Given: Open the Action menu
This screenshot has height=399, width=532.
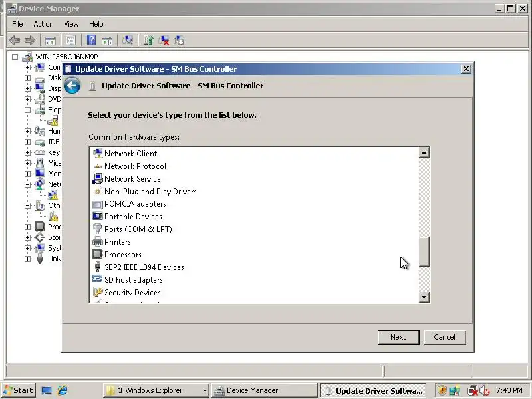Looking at the screenshot, I should coord(43,24).
